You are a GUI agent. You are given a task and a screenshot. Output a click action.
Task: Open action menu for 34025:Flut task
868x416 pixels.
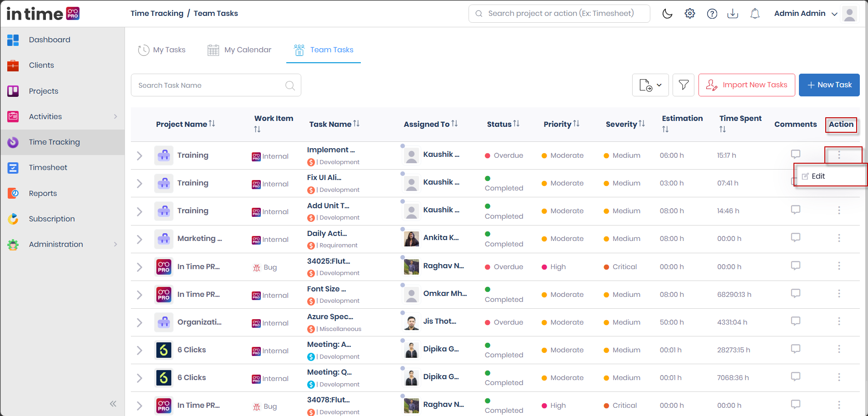(839, 266)
